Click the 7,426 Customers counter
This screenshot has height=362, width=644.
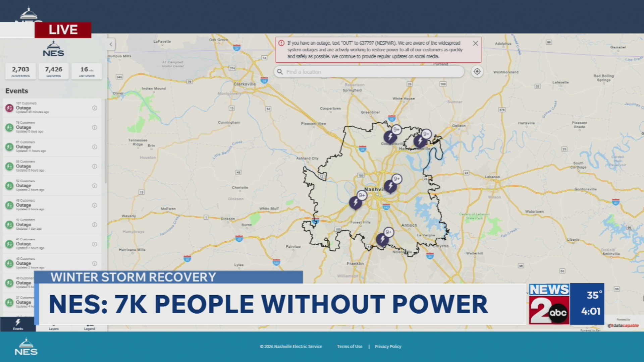[54, 71]
